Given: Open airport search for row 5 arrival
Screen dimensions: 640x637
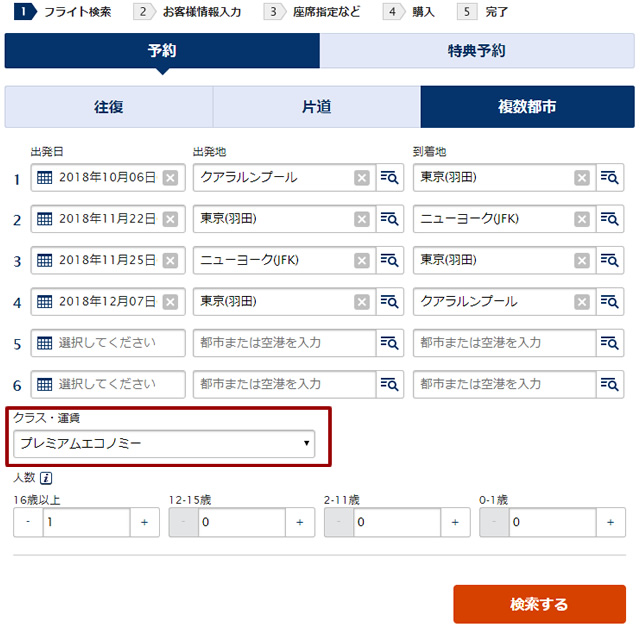Looking at the screenshot, I should (x=609, y=343).
